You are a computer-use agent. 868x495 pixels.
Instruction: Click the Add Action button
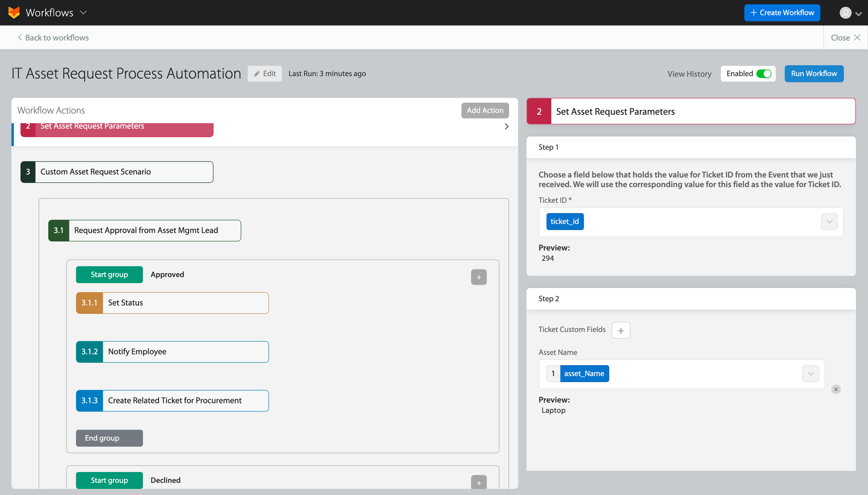pyautogui.click(x=485, y=110)
